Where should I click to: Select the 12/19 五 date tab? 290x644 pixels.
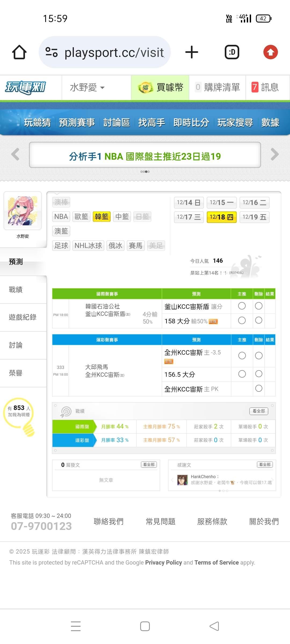[254, 217]
